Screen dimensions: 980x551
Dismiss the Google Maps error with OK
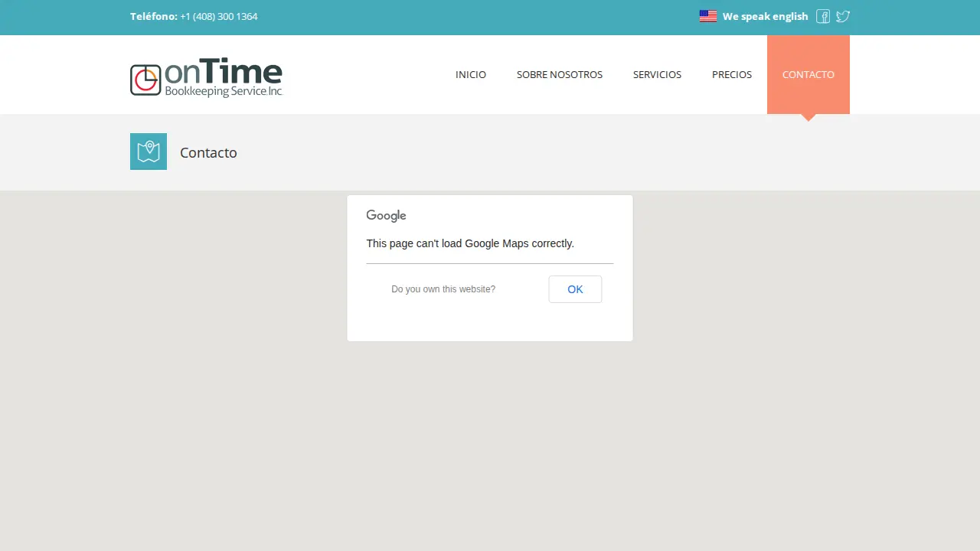[575, 289]
